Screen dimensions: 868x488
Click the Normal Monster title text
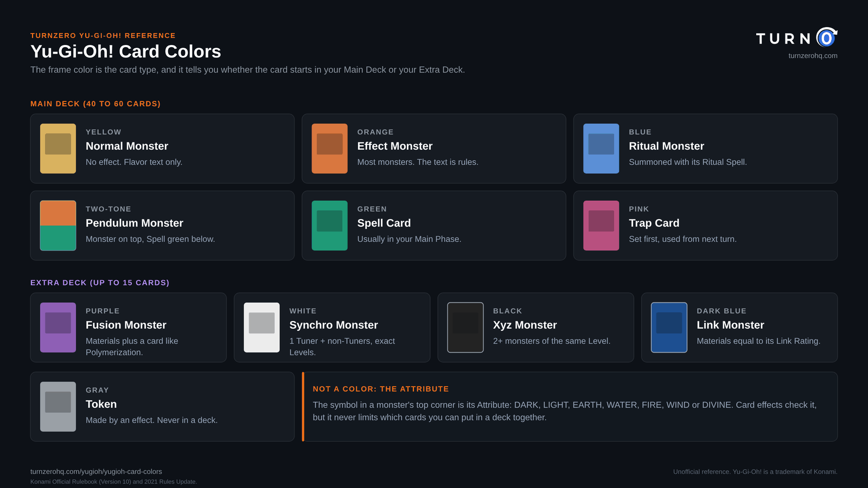point(127,146)
